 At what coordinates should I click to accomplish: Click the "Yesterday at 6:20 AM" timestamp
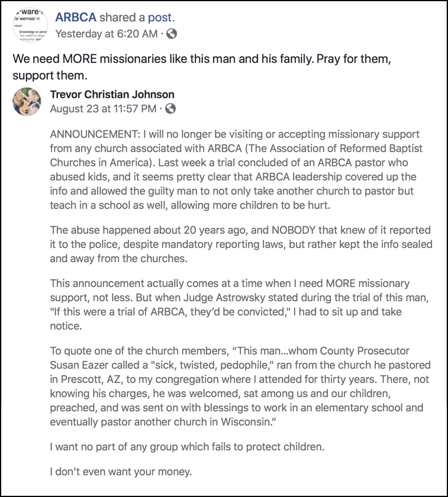pos(107,34)
